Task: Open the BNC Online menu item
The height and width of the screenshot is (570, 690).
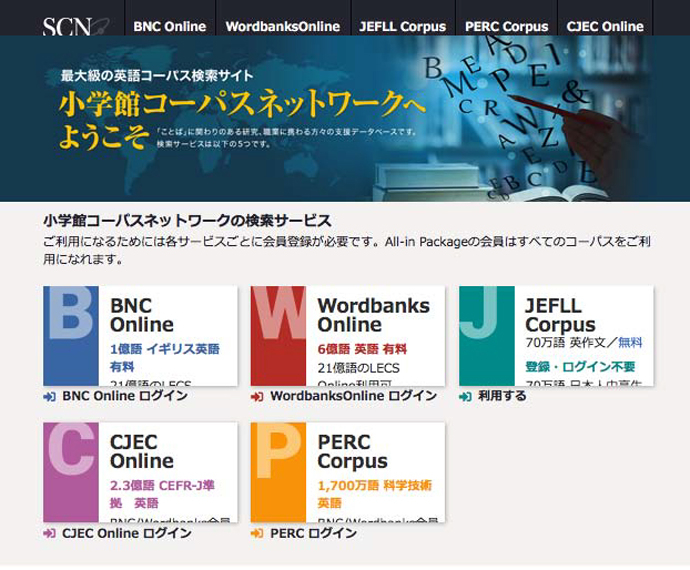Action: tap(170, 26)
